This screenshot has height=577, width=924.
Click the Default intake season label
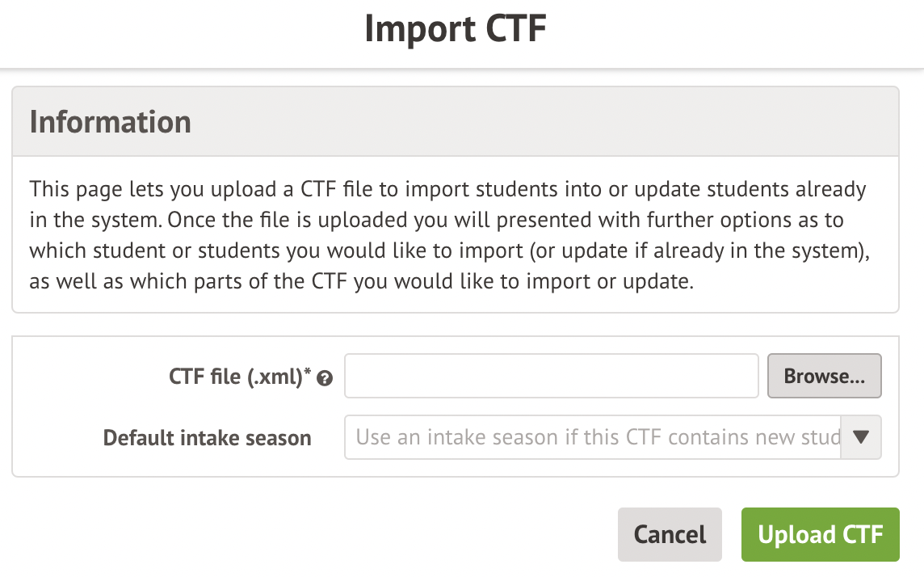click(207, 438)
